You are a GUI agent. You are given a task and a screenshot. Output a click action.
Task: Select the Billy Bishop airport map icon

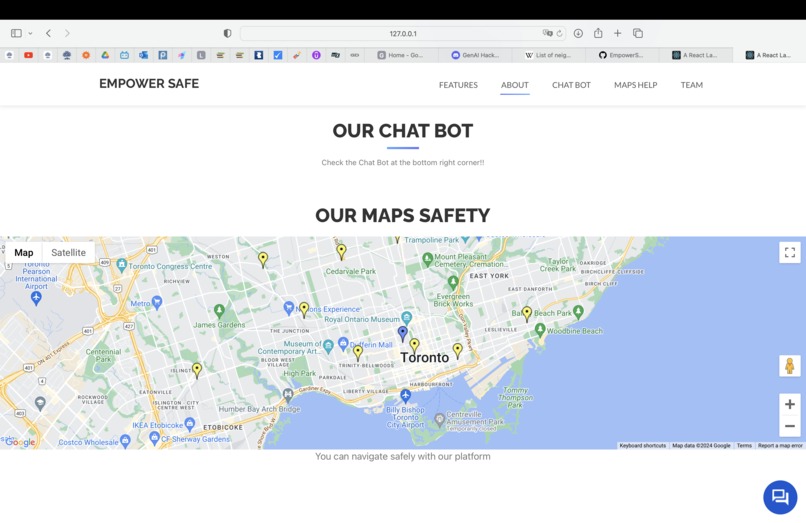(405, 395)
